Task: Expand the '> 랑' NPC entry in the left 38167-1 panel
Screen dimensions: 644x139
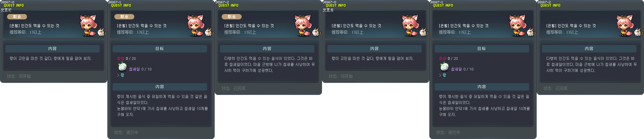Action: 121,76
